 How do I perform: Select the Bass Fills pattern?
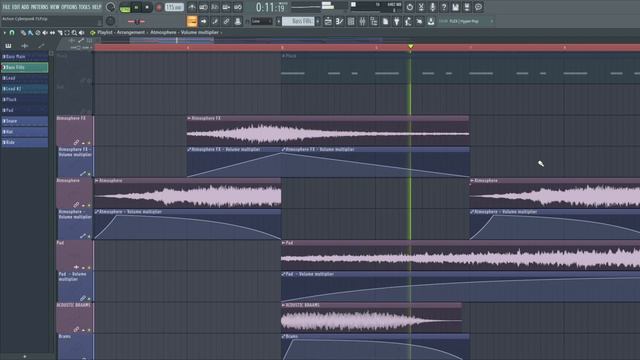tap(24, 67)
